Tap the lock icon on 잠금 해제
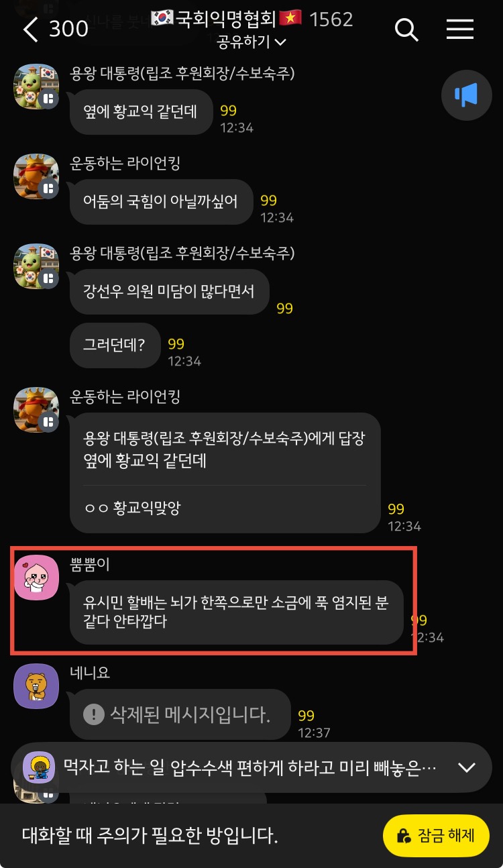 click(404, 836)
